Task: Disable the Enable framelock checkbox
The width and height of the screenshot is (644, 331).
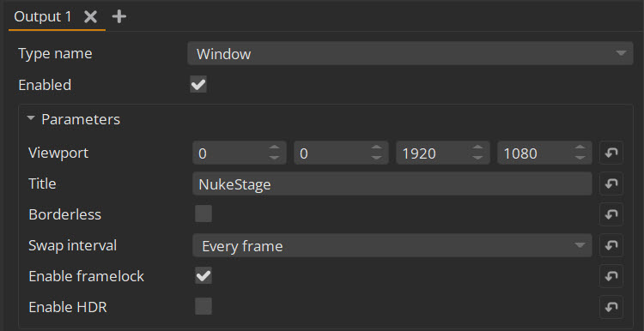Action: point(204,275)
